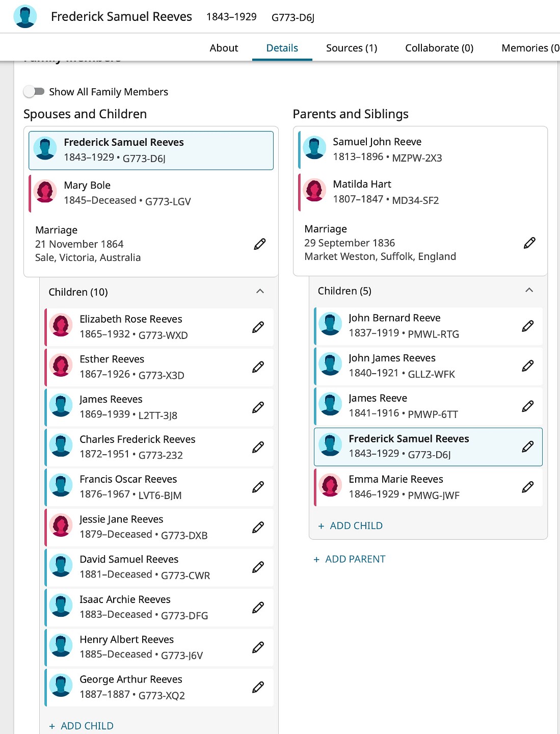
Task: Click edit pencil beside Jessie Jane Reeves
Action: tap(258, 527)
